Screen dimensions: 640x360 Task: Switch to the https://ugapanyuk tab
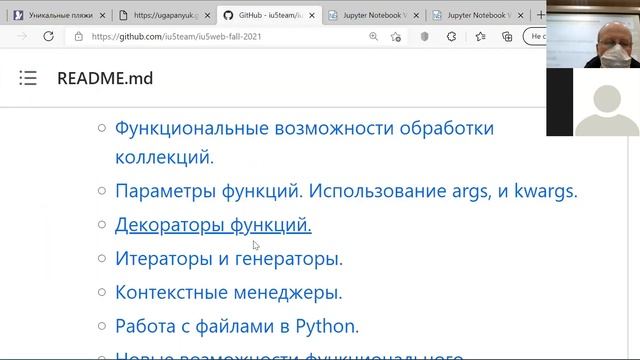pos(165,15)
